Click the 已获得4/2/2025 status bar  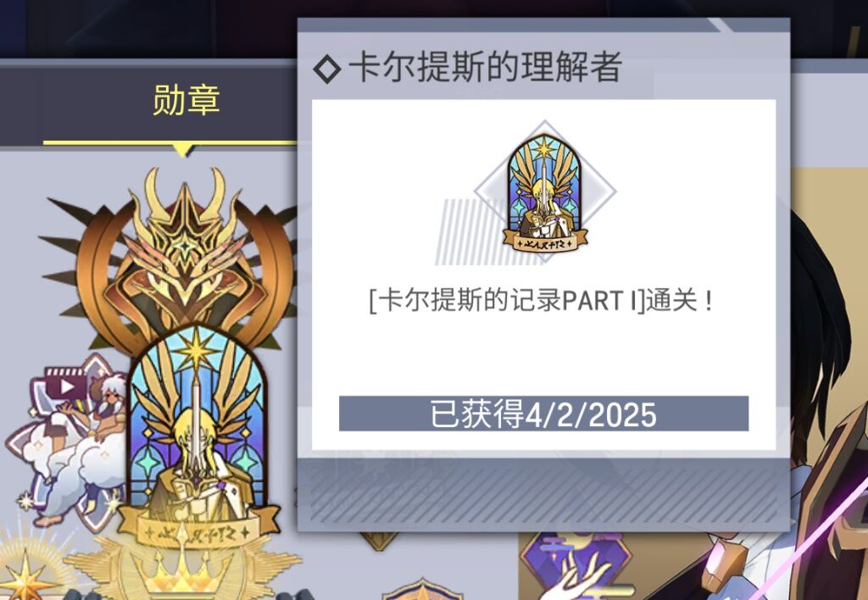pyautogui.click(x=543, y=414)
